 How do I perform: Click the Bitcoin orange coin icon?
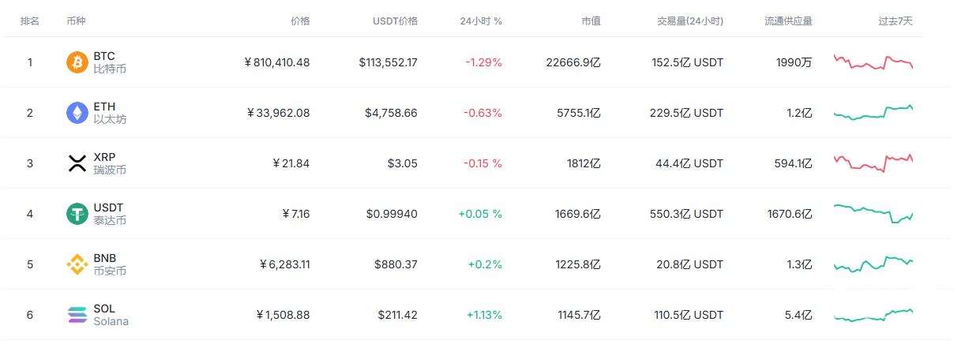coord(77,62)
